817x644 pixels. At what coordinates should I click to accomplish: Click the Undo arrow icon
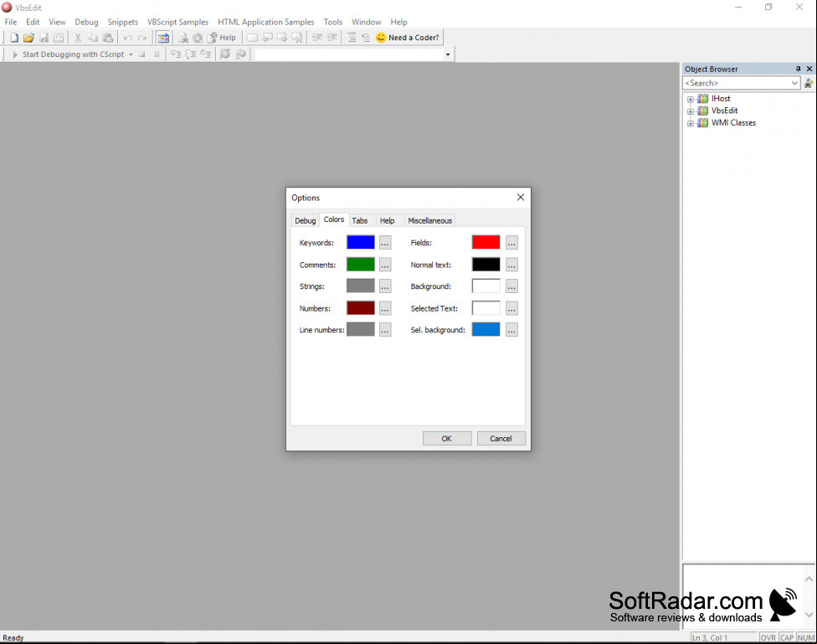(127, 38)
